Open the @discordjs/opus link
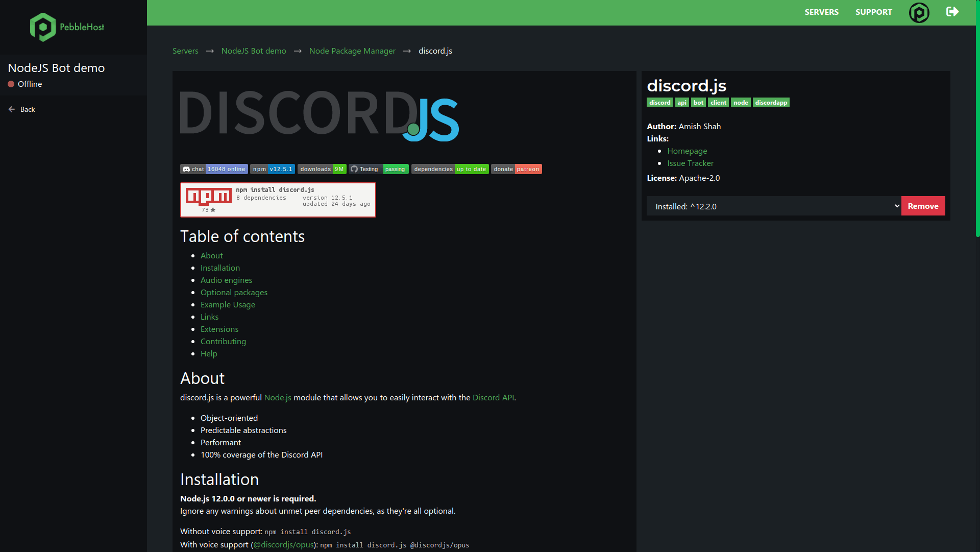 click(x=283, y=545)
